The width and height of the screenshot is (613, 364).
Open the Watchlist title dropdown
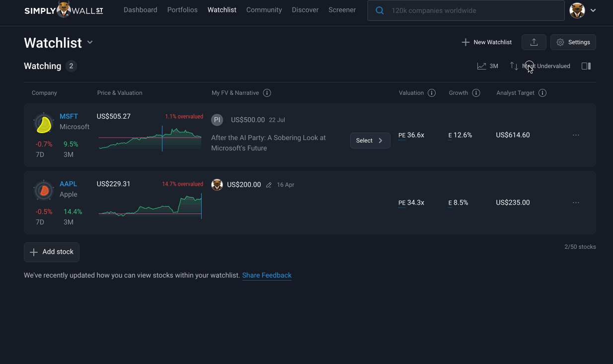(x=90, y=43)
